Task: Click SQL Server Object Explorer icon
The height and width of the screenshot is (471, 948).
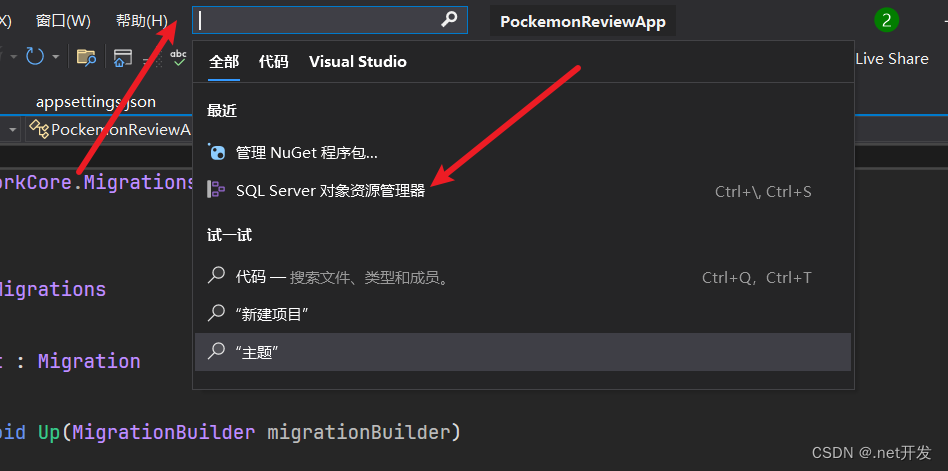Action: [216, 189]
